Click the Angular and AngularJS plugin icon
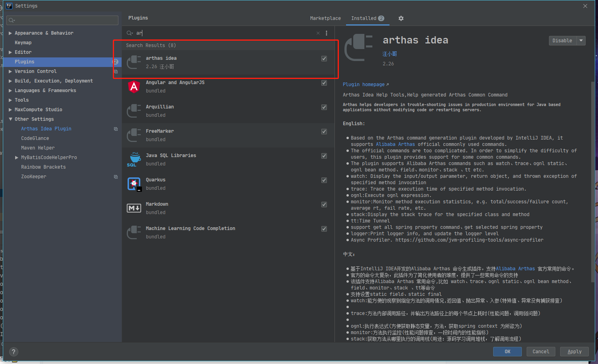The height and width of the screenshot is (364, 598). [x=134, y=87]
